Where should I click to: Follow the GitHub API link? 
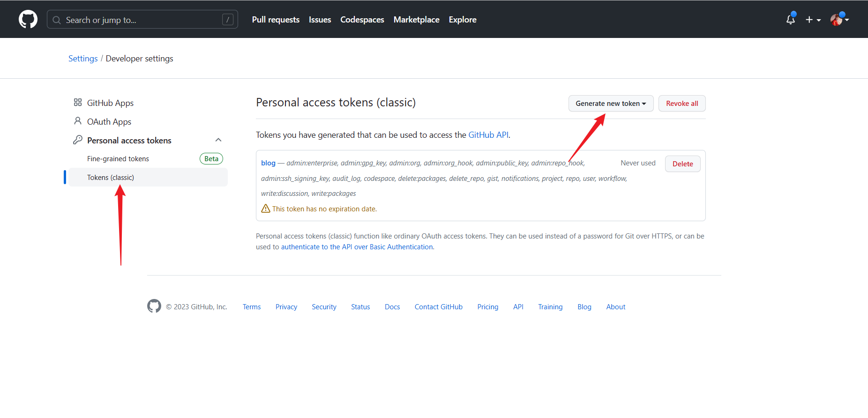[488, 135]
